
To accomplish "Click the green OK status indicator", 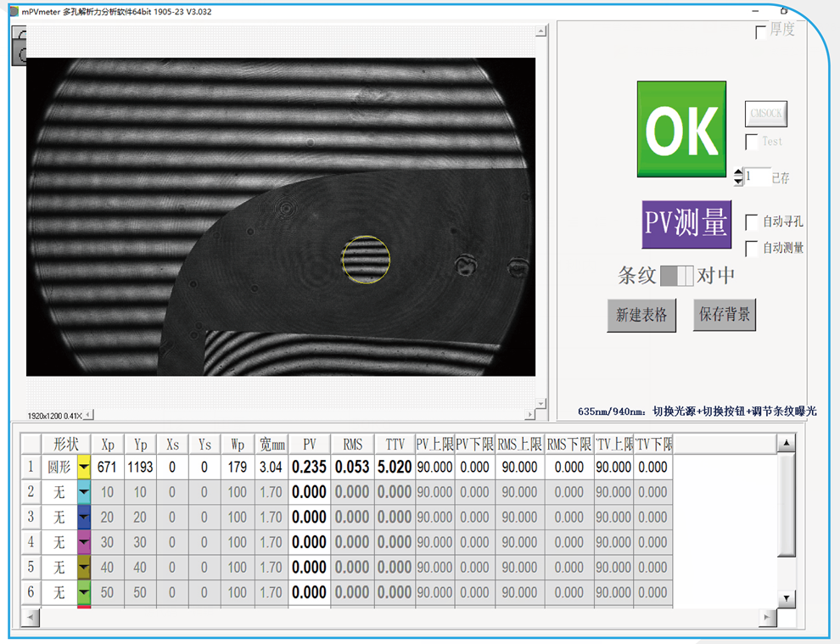I will (681, 130).
